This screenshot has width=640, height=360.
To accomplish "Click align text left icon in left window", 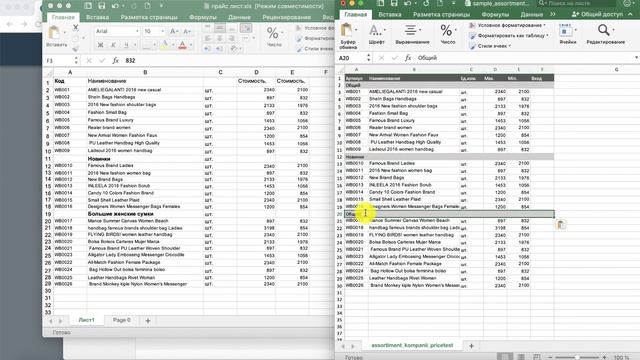I will (x=208, y=38).
